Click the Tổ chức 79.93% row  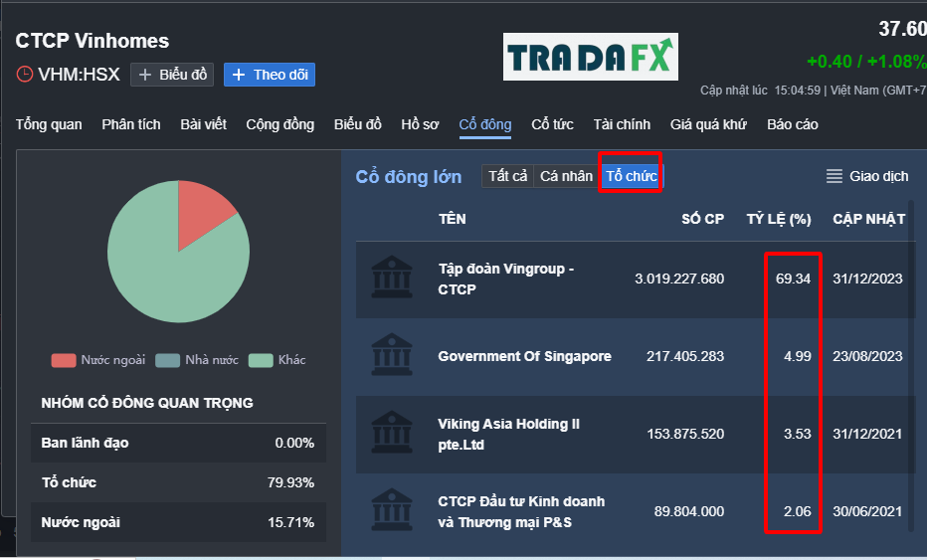(x=179, y=482)
